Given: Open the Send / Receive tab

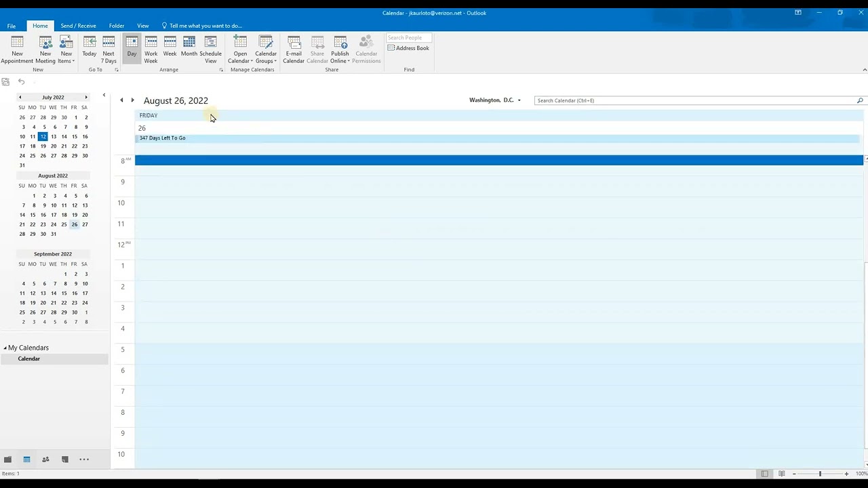Looking at the screenshot, I should (78, 26).
